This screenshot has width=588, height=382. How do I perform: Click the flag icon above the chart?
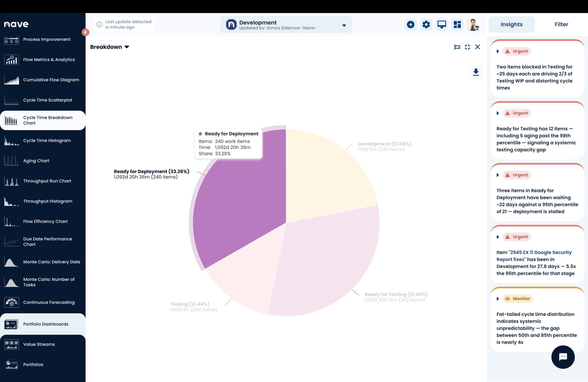(457, 47)
